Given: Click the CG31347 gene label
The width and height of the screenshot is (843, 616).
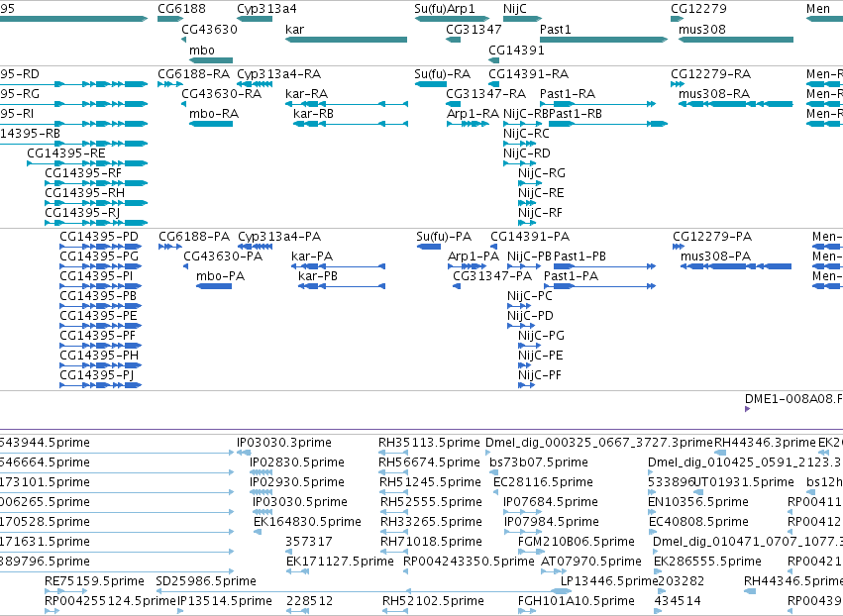Looking at the screenshot, I should pos(474,29).
